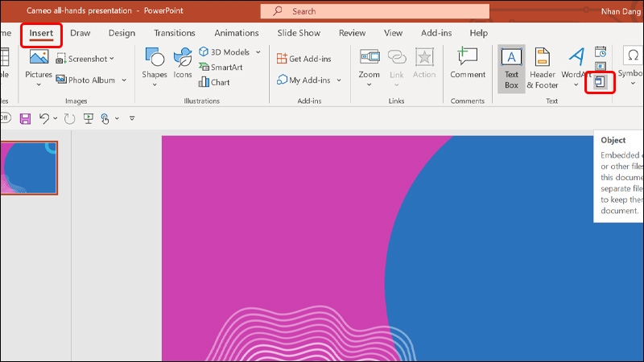Screen dimensions: 644x362
Task: Save the presentation with the floppy icon
Action: [x=25, y=118]
